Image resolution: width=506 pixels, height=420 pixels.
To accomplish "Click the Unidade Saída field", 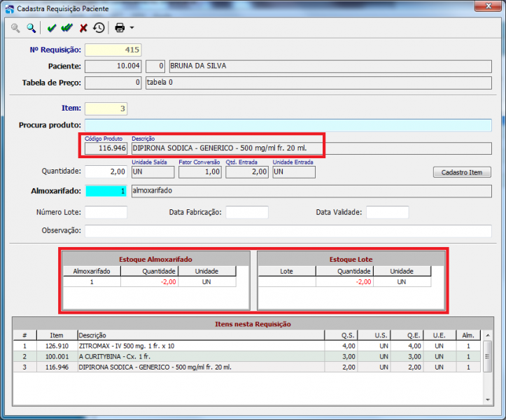I will [153, 172].
